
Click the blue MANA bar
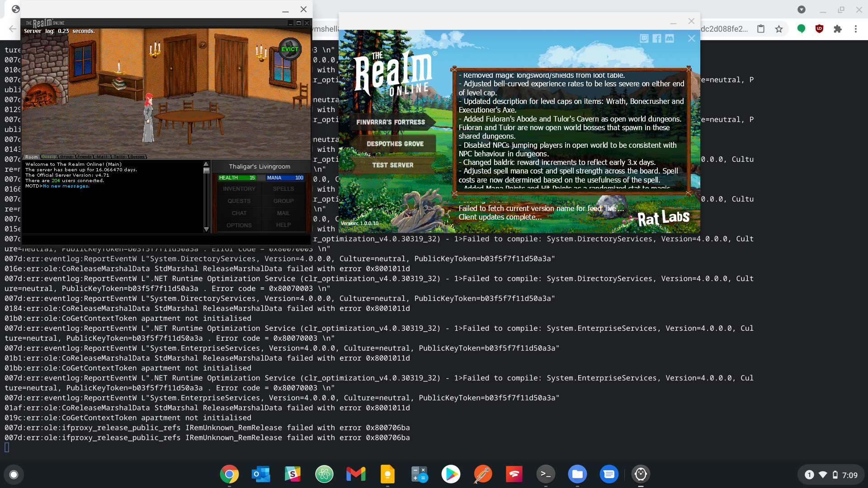pyautogui.click(x=285, y=178)
